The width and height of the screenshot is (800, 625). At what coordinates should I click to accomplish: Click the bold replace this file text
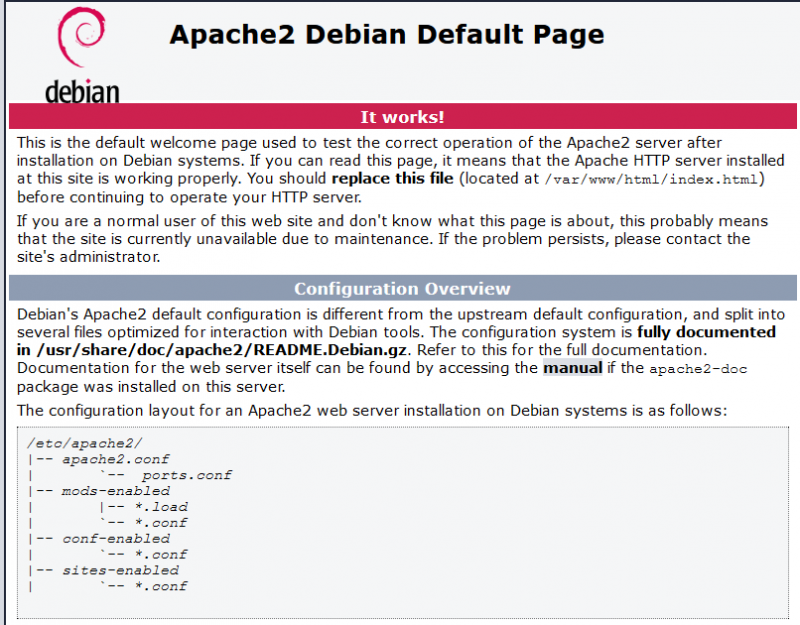click(x=392, y=178)
